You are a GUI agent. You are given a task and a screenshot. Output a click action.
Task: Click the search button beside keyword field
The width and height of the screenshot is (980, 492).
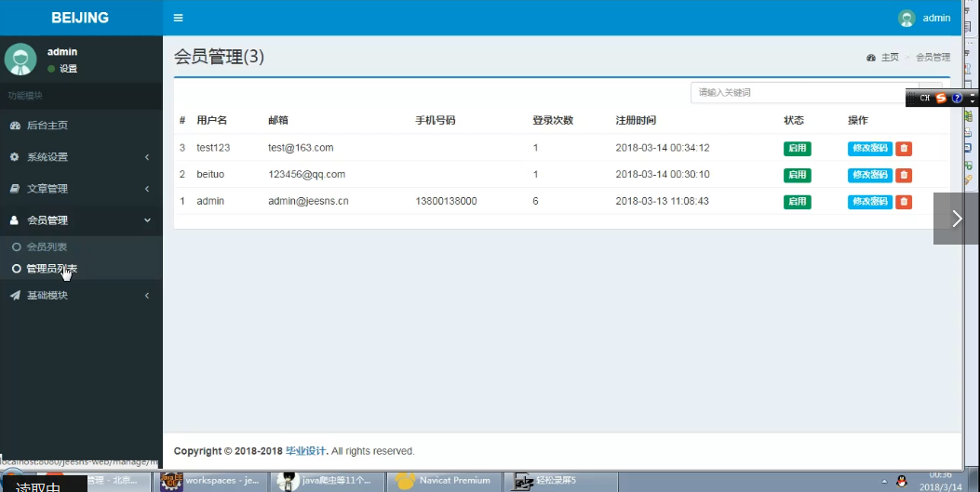(930, 92)
